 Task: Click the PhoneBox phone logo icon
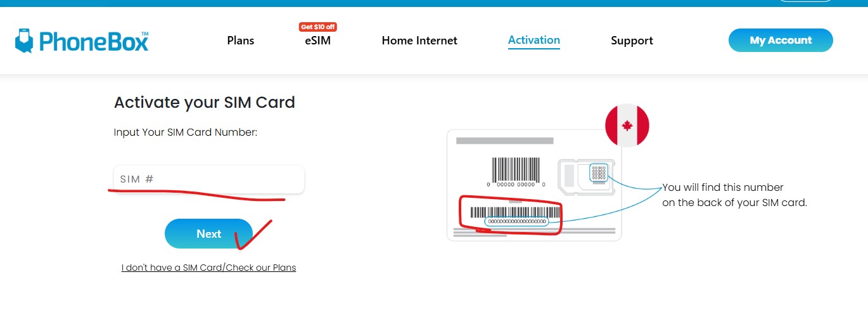(x=24, y=41)
